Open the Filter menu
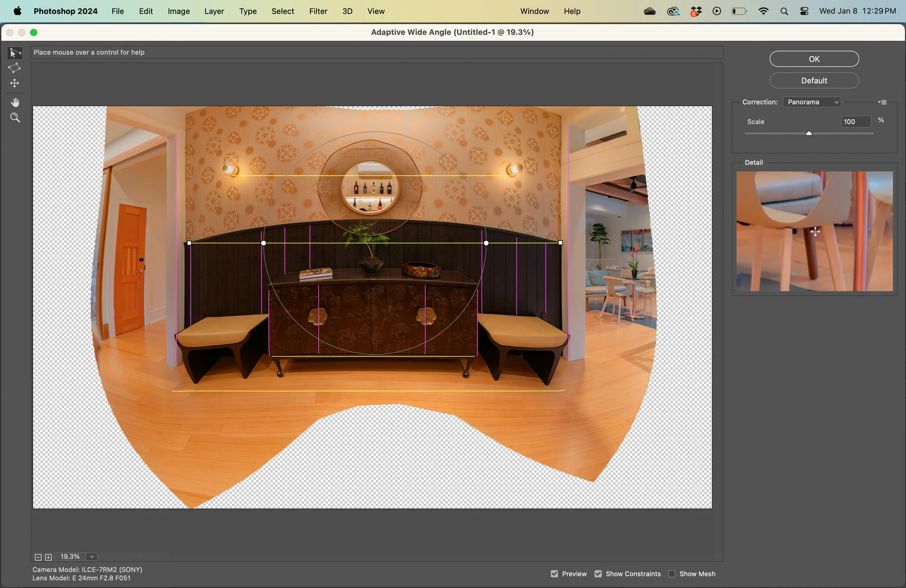Viewport: 906px width, 588px height. pos(318,11)
